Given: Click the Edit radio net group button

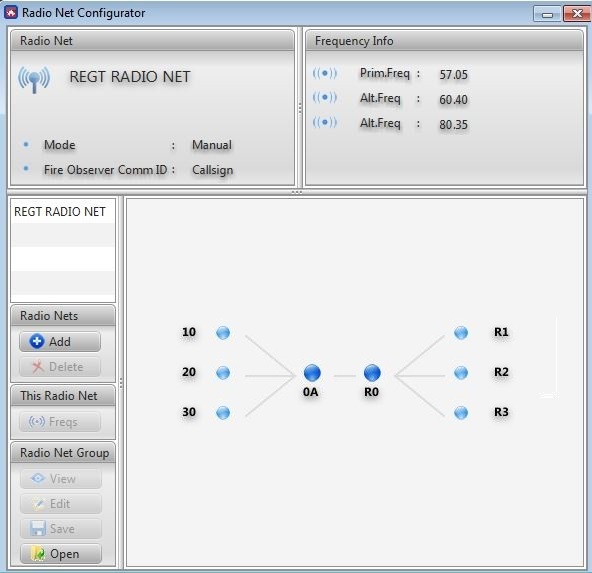Looking at the screenshot, I should click(61, 504).
